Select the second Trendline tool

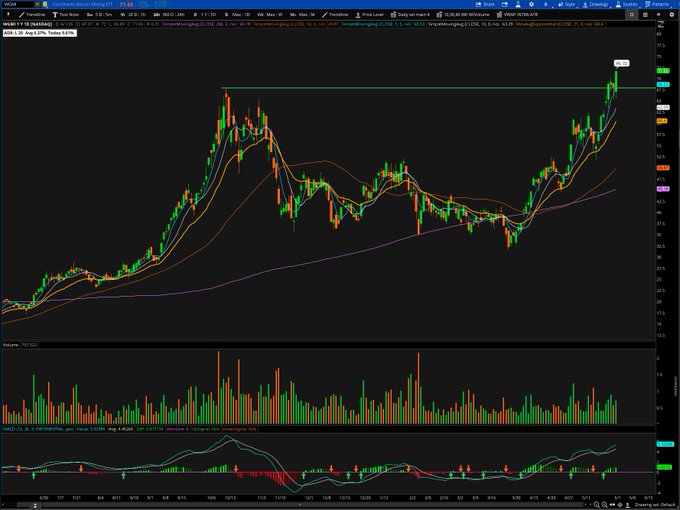335,14
